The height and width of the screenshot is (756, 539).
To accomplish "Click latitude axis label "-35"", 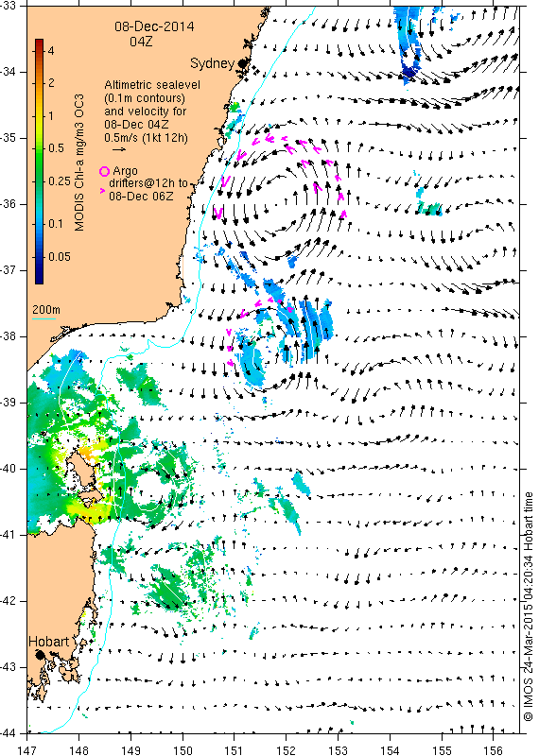I will tap(8, 138).
